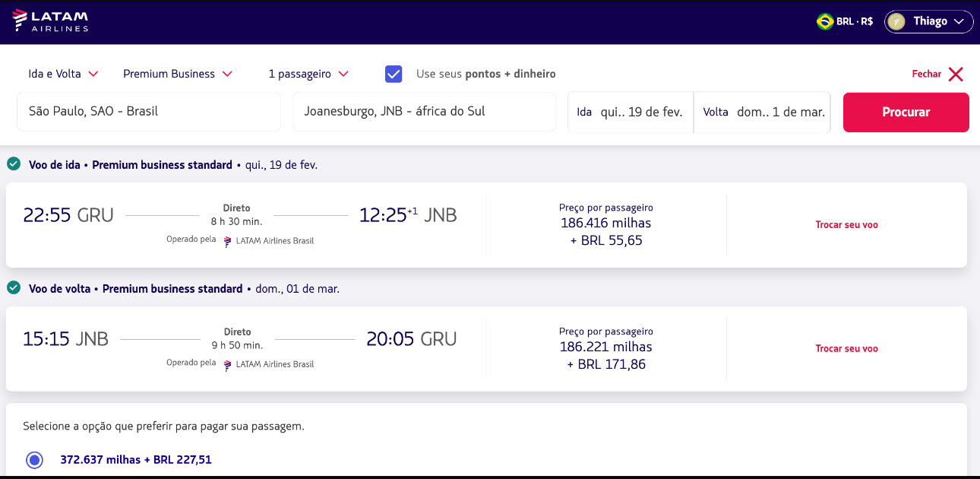The width and height of the screenshot is (980, 479).
Task: Click Trocar seu voo for return flight
Action: [x=846, y=348]
